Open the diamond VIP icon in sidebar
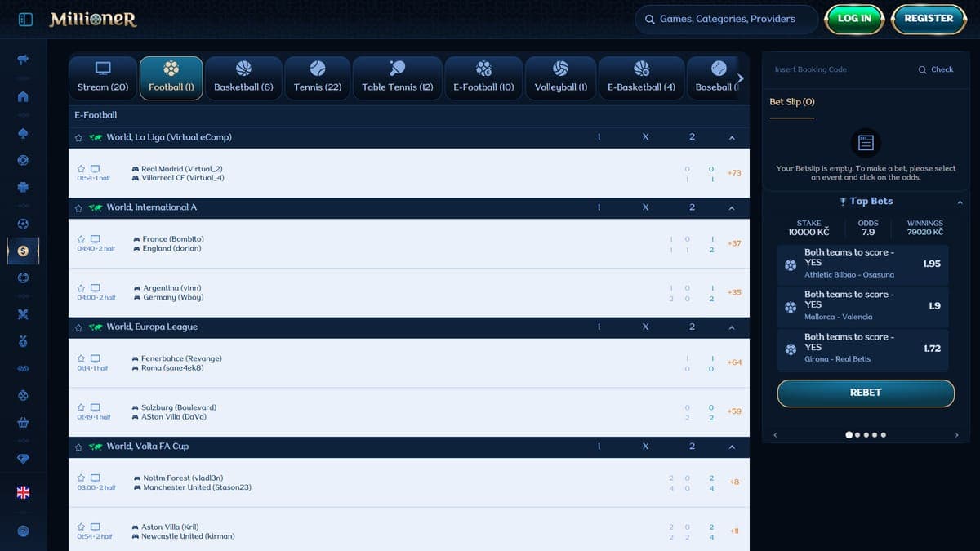 pyautogui.click(x=23, y=459)
